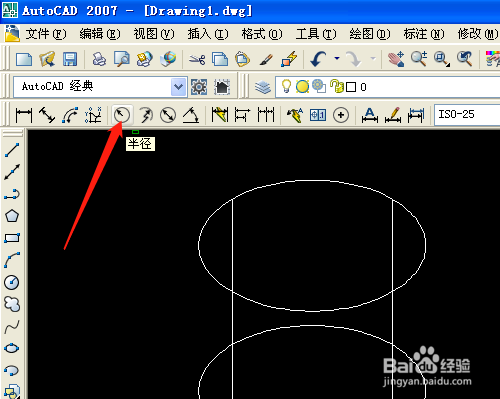This screenshot has height=399, width=500.
Task: Expand the AutoCAD 经典 workspace dropdown
Action: 178,87
